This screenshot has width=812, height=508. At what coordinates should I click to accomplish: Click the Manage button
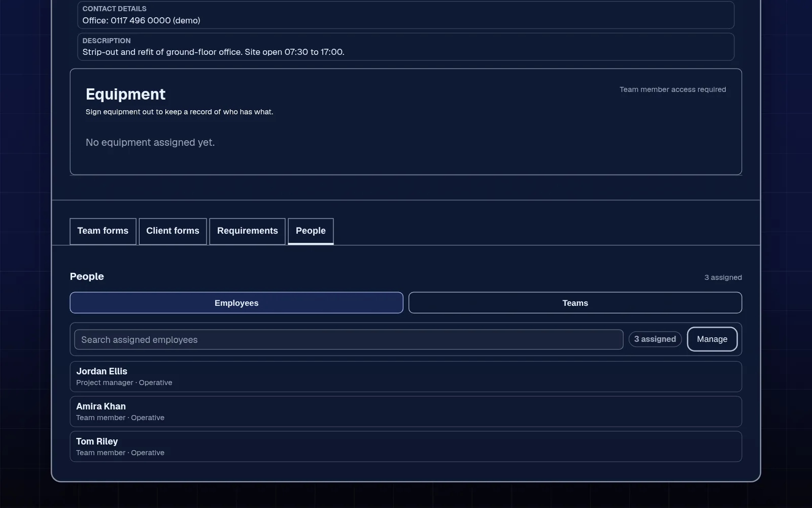click(712, 339)
